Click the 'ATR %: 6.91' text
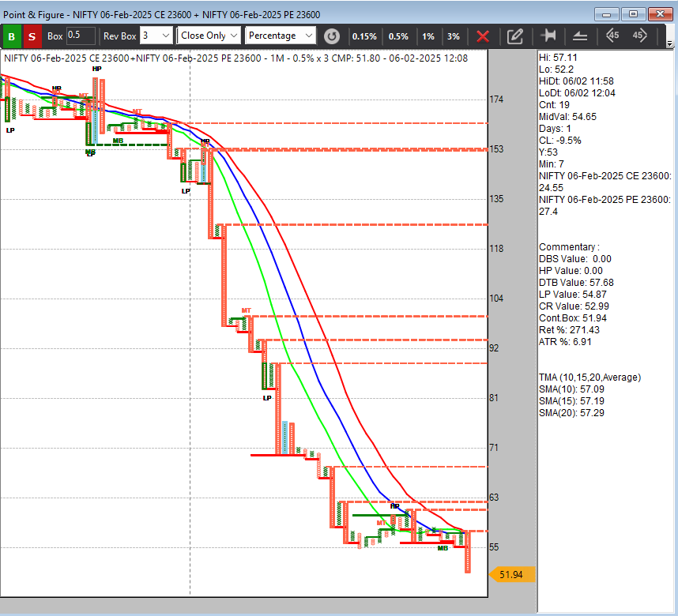Image resolution: width=678 pixels, height=616 pixels. 565,342
